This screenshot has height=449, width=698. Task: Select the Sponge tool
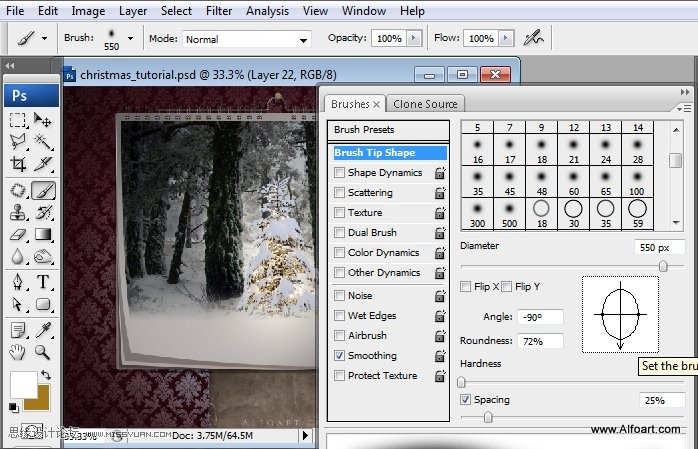point(43,257)
